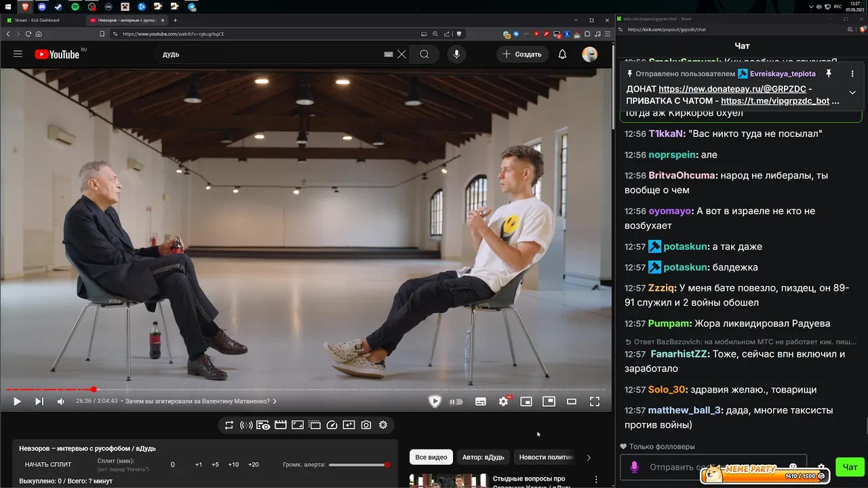
Task: Enable miniplayer mode
Action: coord(526,401)
